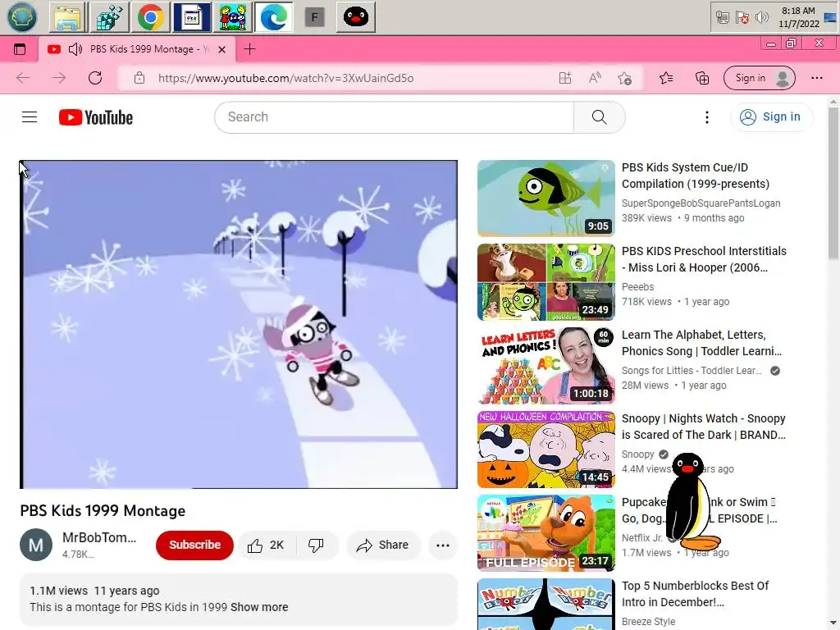Open the tray clock showing 8:18 AM
The height and width of the screenshot is (630, 840).
click(799, 17)
